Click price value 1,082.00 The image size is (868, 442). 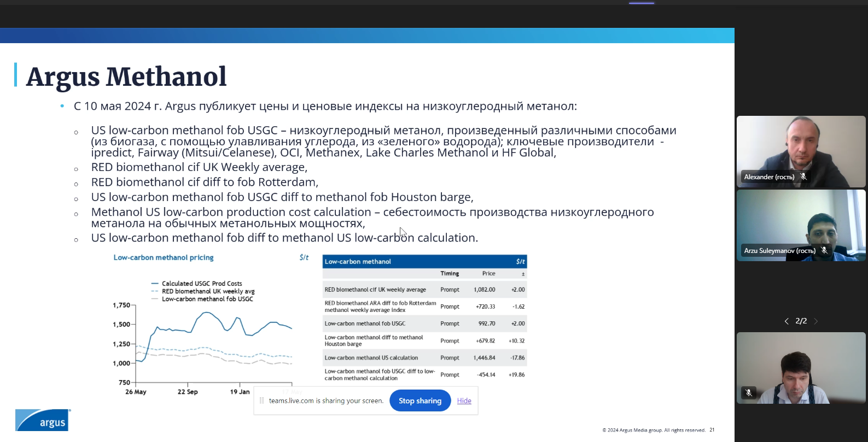click(485, 290)
